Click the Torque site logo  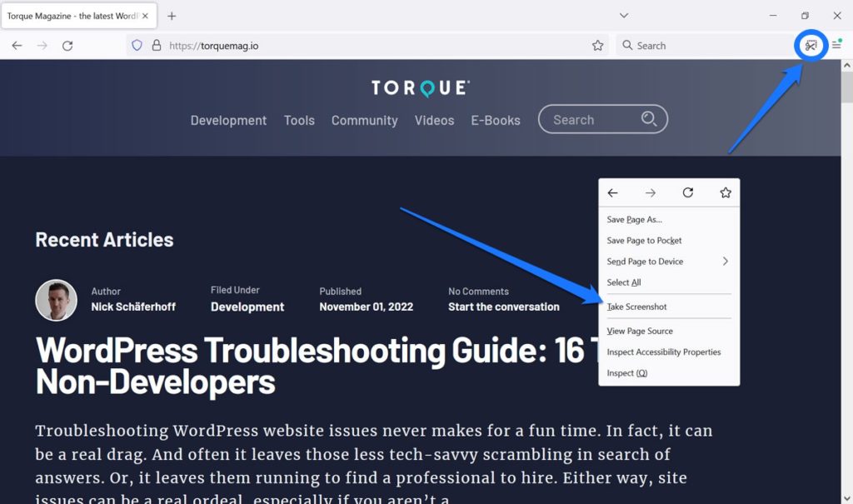(x=421, y=87)
